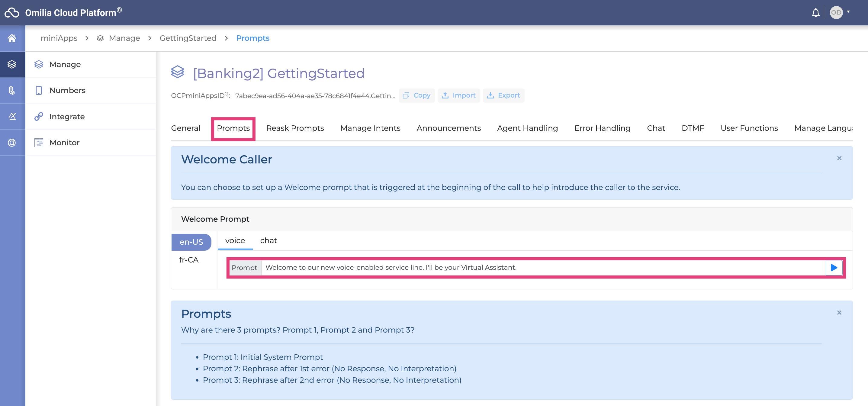Click the Import button
Screen dimensions: 868x406
pos(458,95)
